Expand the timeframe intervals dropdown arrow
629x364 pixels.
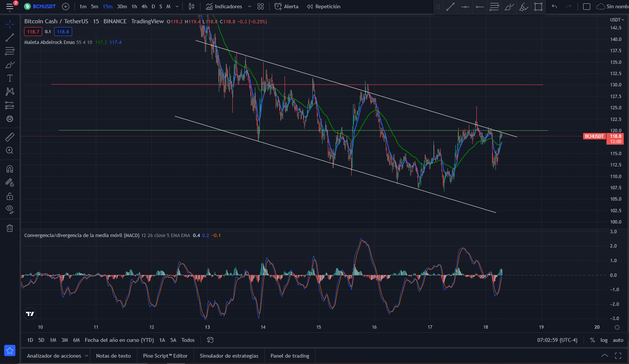(177, 6)
